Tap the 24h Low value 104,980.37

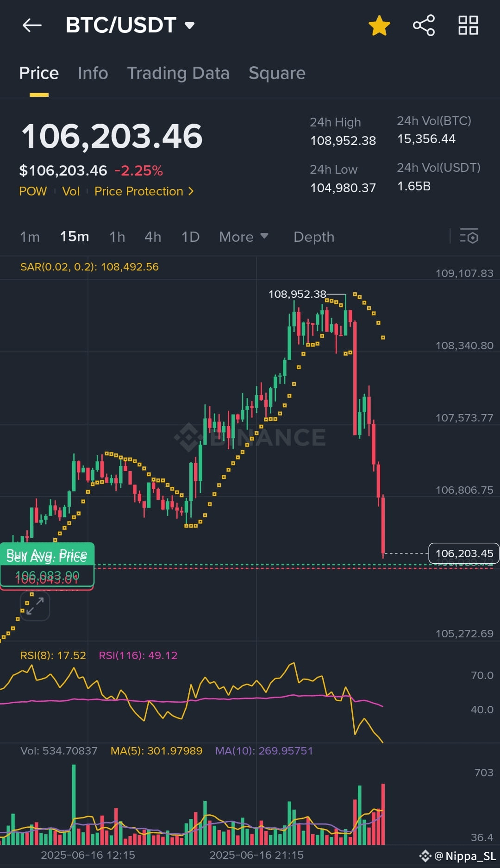click(x=343, y=188)
